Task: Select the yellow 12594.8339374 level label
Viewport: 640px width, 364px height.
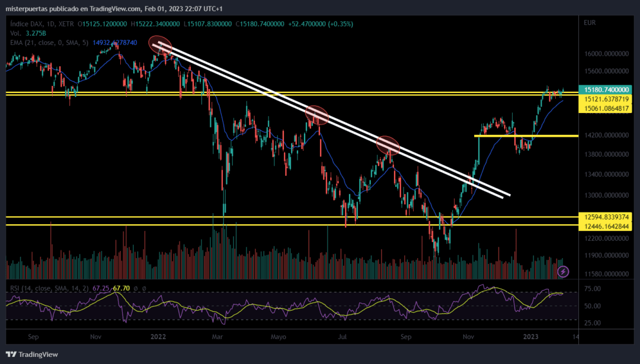Action: coord(605,217)
